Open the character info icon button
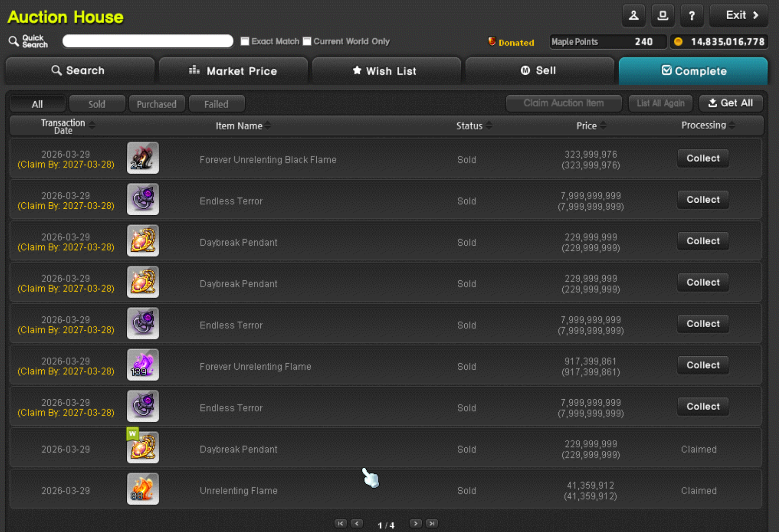Screen dimensions: 779x532 point(633,16)
